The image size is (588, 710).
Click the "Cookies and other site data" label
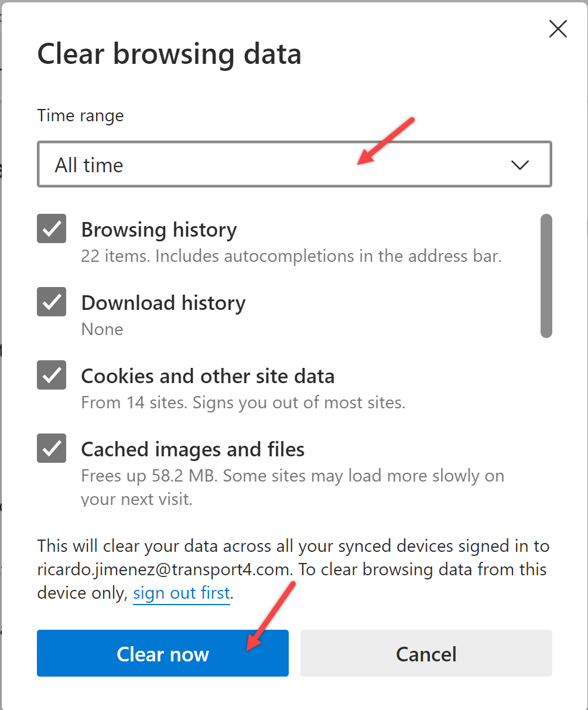coord(208,376)
